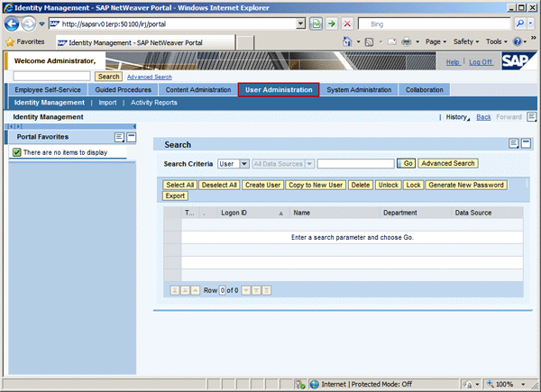Screen dimensions: 541x392
Task: Open the search provider dropdown arrow
Action: click(531, 23)
